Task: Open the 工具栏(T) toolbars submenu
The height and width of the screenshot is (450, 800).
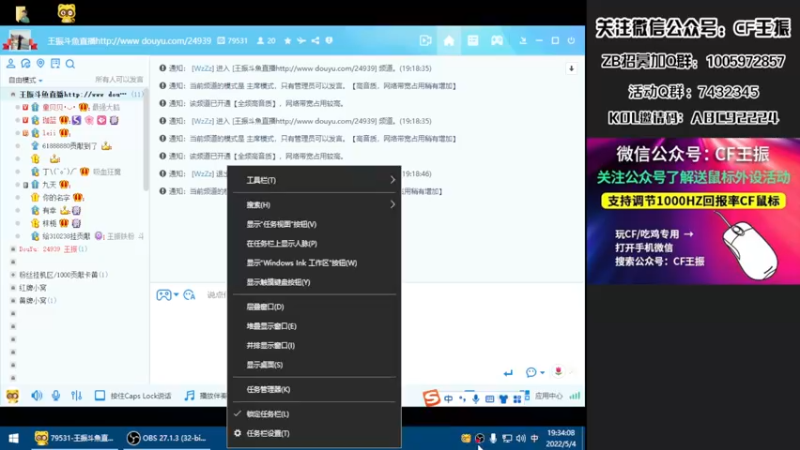Action: point(314,180)
